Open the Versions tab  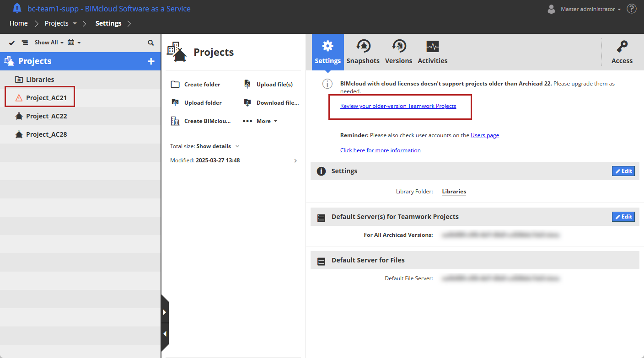click(399, 52)
